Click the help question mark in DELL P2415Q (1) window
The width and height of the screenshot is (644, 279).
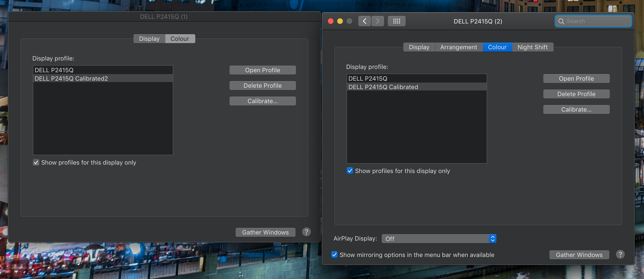coord(306,232)
